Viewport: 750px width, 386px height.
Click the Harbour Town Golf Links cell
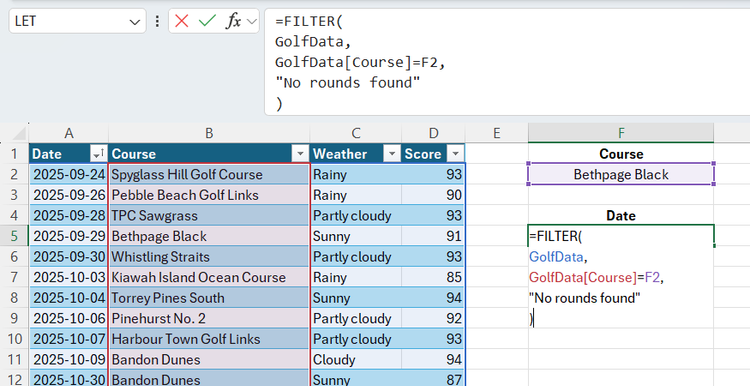tap(209, 339)
